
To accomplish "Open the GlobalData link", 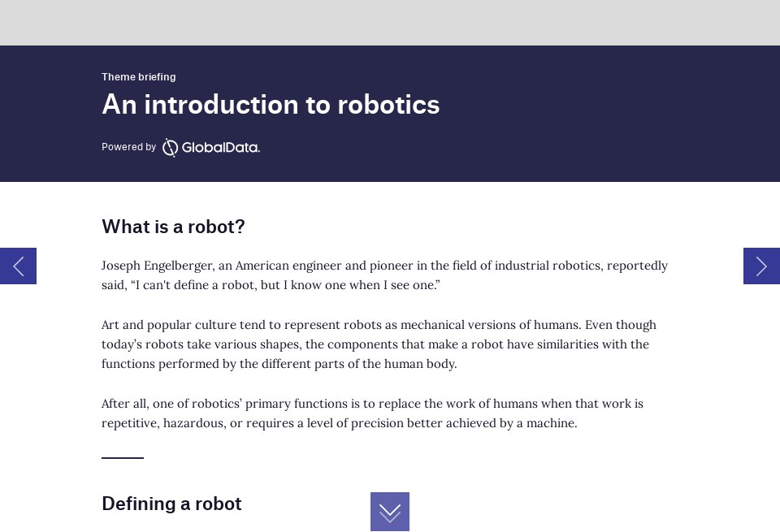I will click(210, 148).
